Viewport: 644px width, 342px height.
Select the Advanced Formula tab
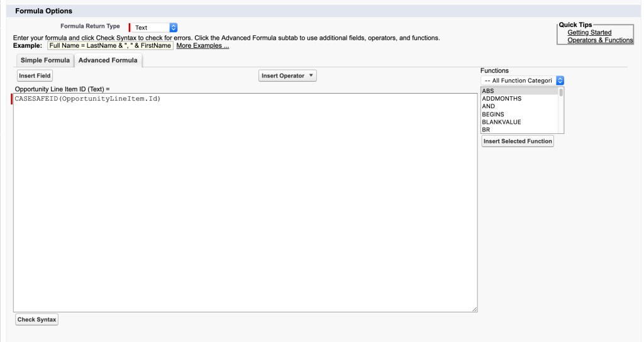click(108, 60)
